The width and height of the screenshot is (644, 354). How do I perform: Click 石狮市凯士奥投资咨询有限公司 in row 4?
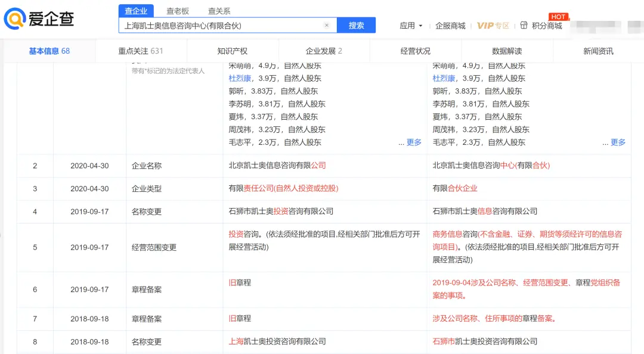[x=281, y=211]
